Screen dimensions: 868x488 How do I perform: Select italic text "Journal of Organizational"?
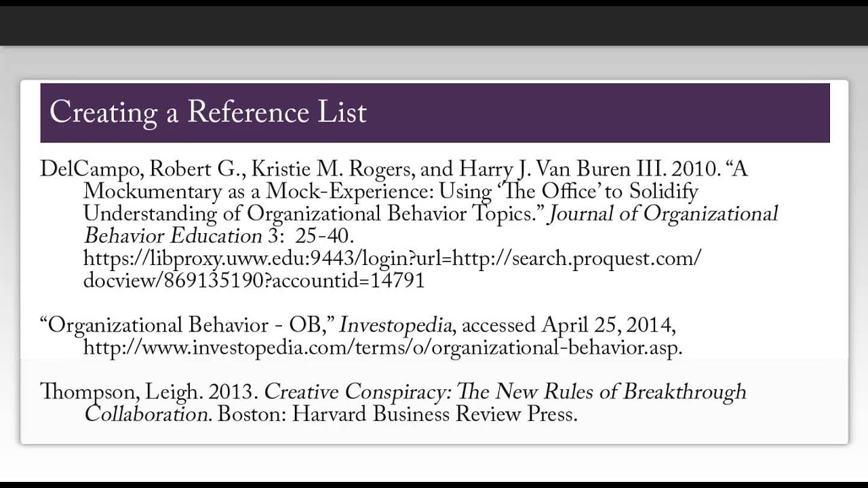[663, 213]
